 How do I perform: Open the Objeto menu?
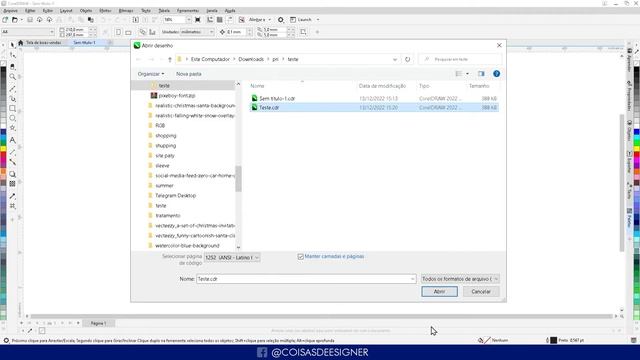click(x=86, y=11)
